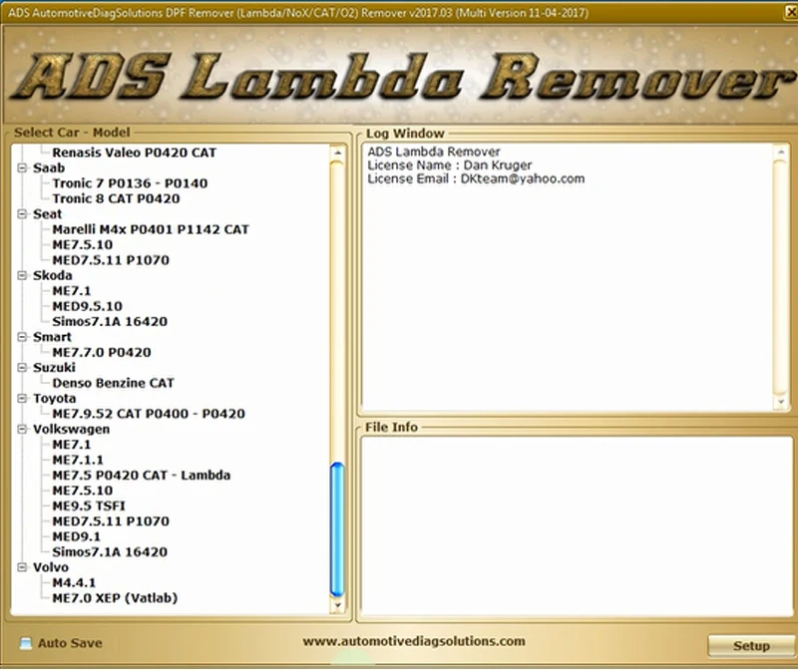Select Tronic 8 CAT P0420 under Saab

point(116,198)
